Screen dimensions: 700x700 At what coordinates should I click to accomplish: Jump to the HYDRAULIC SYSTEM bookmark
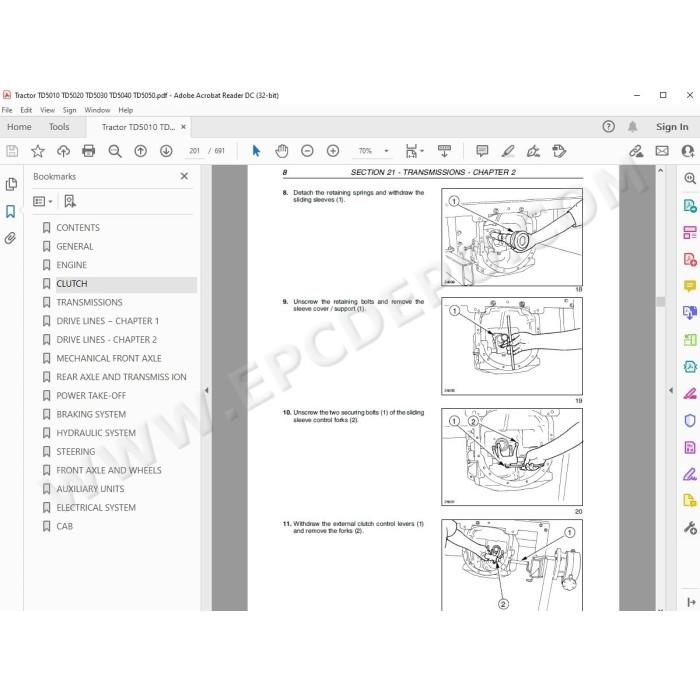(96, 433)
